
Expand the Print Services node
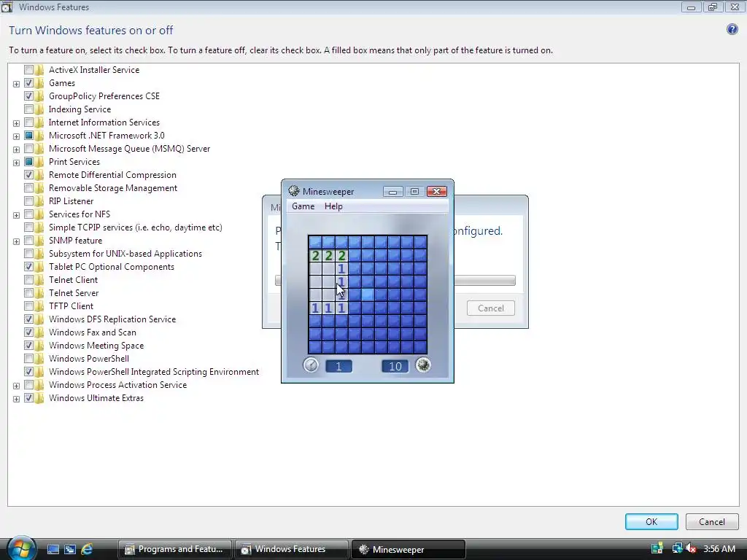point(16,163)
